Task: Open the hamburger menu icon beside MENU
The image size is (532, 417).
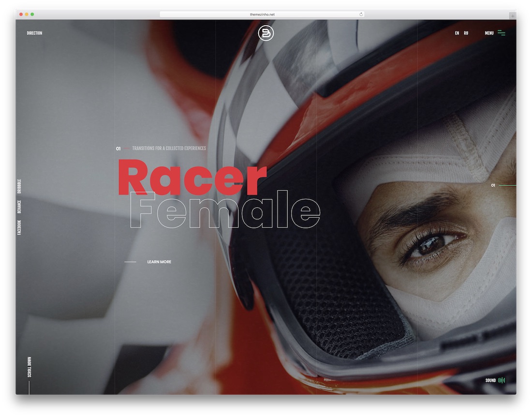Action: 502,32
